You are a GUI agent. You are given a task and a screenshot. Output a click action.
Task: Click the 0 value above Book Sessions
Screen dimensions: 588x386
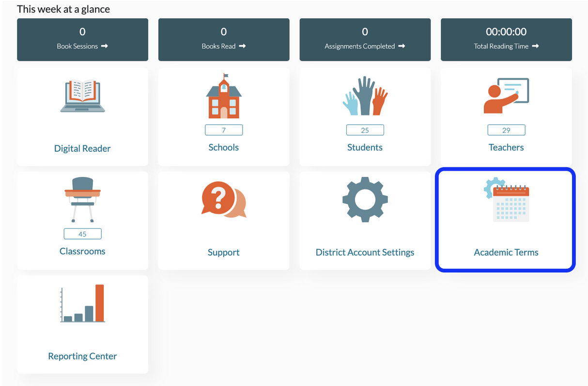[x=82, y=32]
